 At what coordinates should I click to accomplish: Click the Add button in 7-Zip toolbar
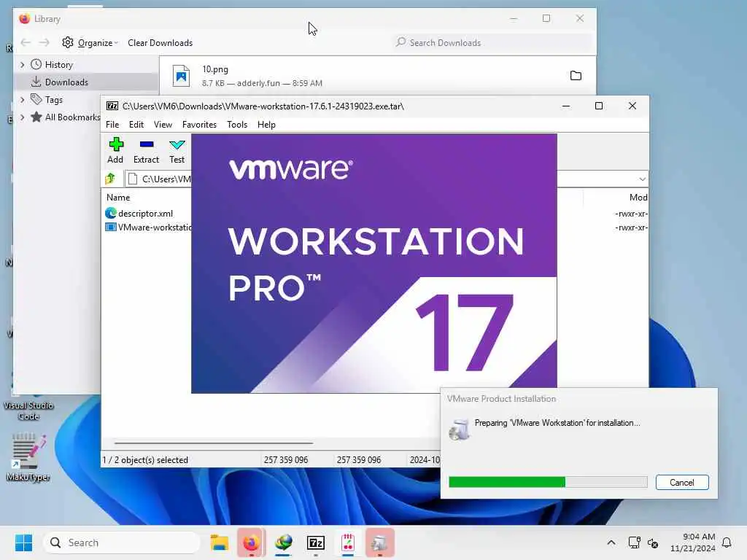pyautogui.click(x=115, y=150)
